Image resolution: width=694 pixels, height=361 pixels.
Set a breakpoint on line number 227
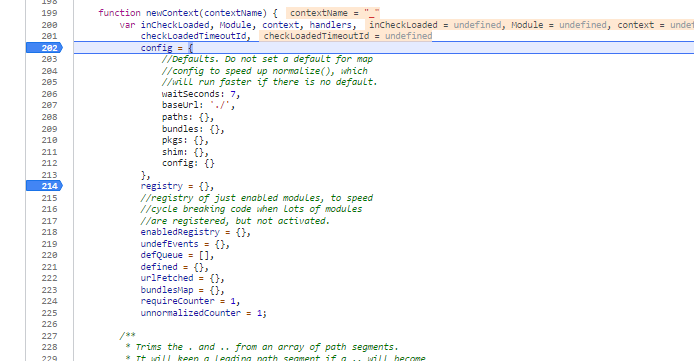point(50,336)
